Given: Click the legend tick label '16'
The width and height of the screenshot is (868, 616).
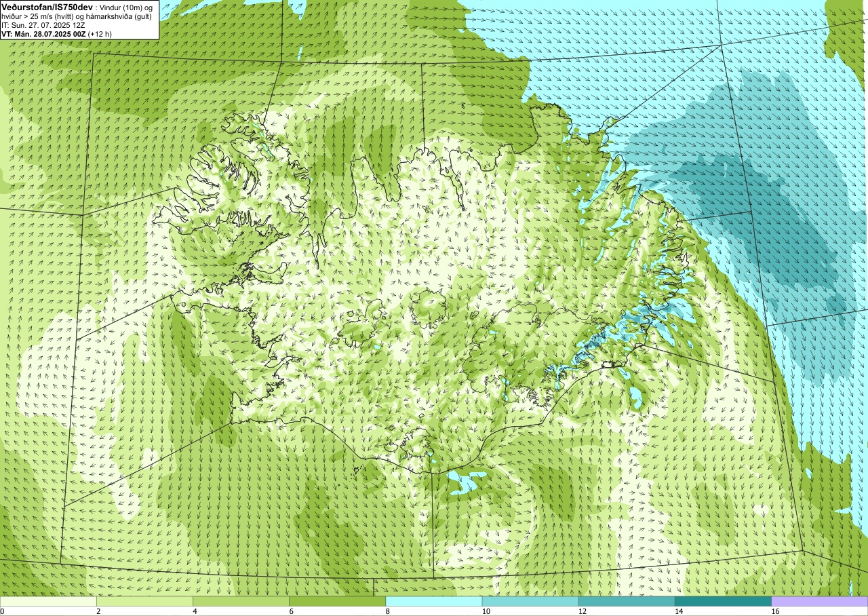Looking at the screenshot, I should 774,611.
